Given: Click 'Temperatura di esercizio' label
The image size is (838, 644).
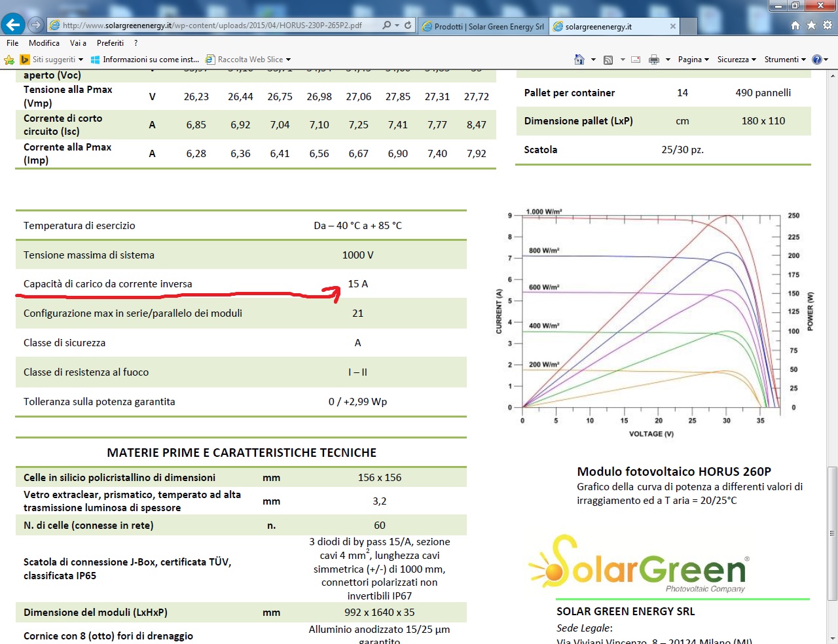Looking at the screenshot, I should click(79, 226).
